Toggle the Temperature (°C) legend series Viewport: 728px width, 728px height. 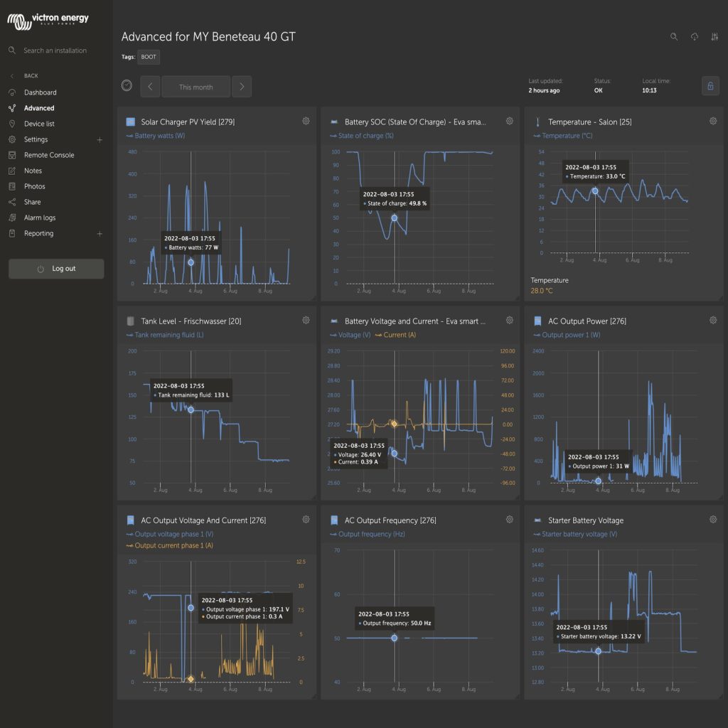(563, 136)
